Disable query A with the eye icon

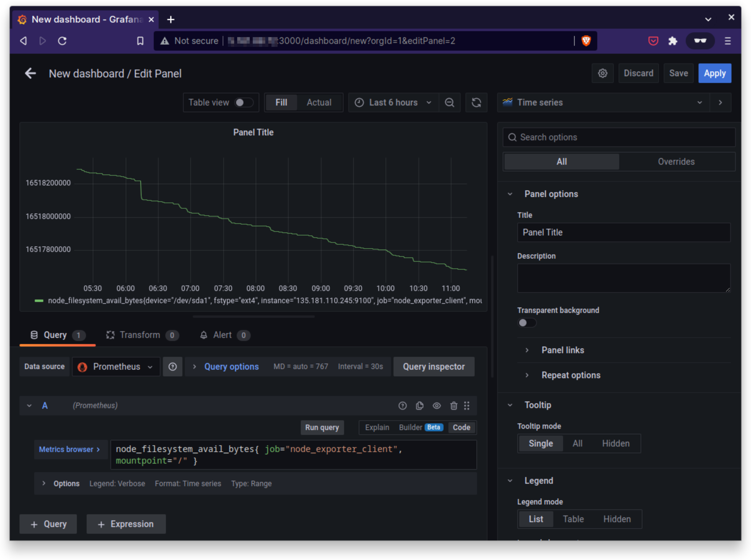(437, 405)
